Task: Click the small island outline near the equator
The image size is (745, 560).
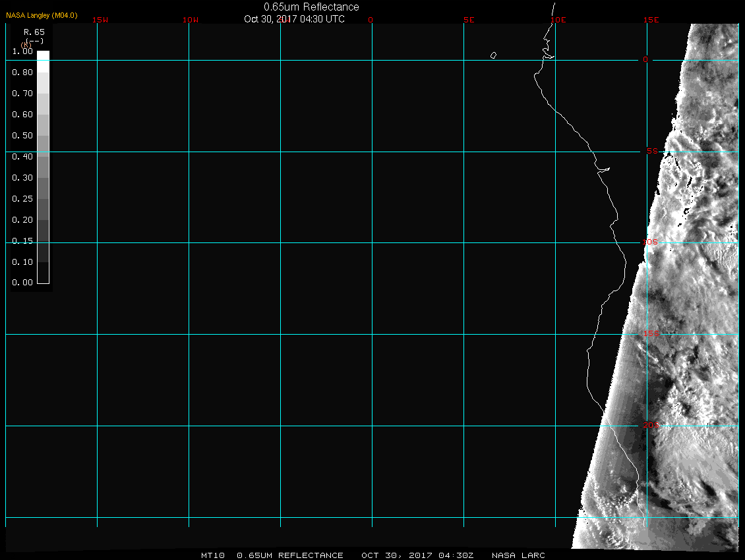Action: [493, 55]
